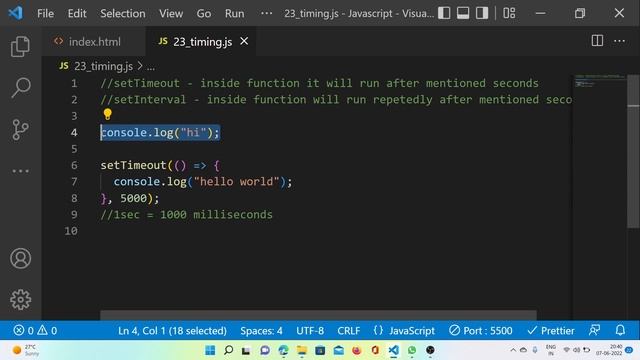Open File Explorer from the taskbar
The width and height of the screenshot is (640, 360).
coord(302,350)
